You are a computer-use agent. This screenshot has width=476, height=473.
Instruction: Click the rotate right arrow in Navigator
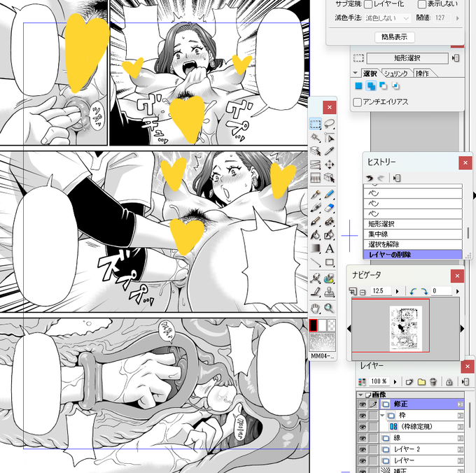(x=424, y=292)
